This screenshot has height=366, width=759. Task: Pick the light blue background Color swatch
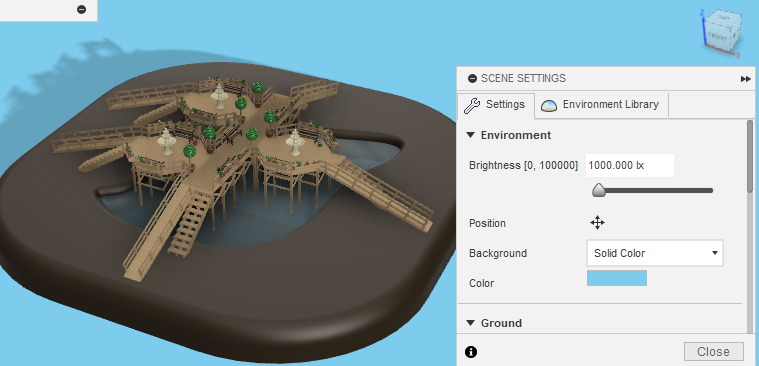(617, 278)
